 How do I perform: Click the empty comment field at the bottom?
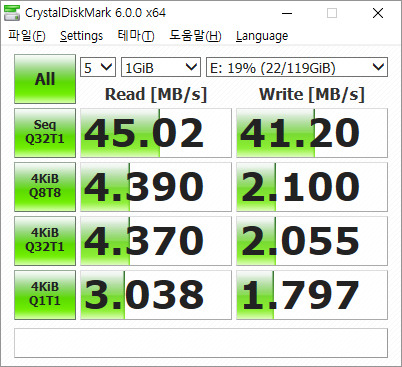tap(201, 343)
